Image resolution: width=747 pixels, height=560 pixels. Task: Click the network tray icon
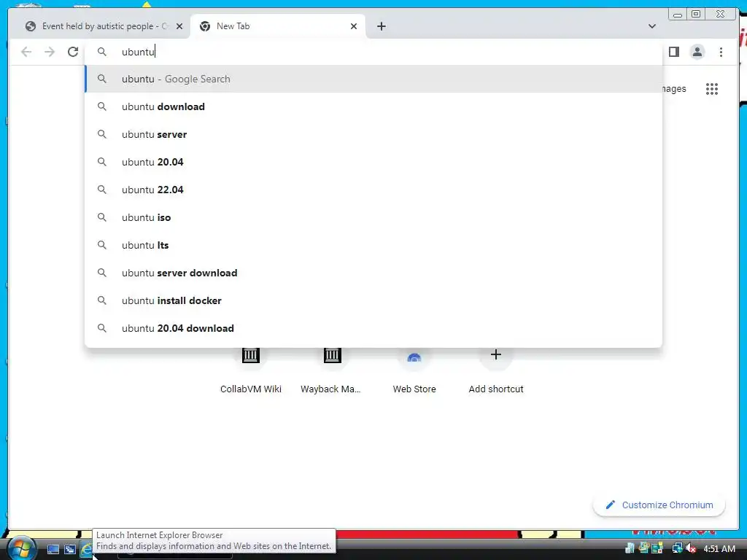click(676, 548)
